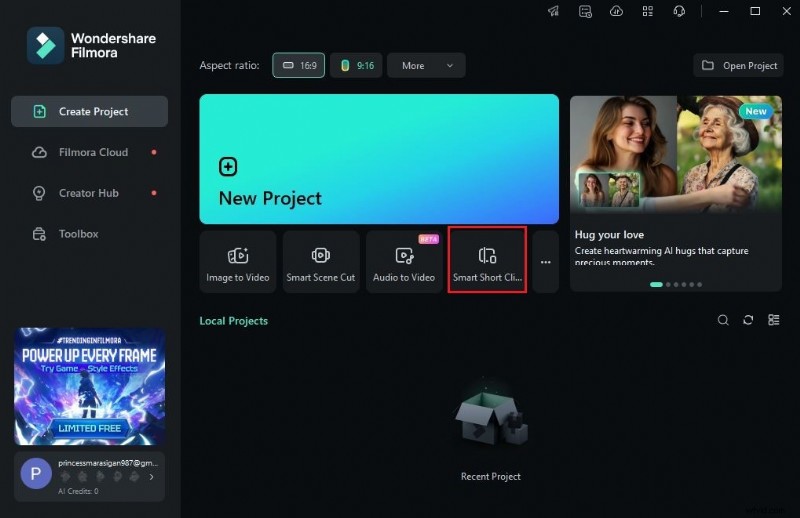Screen dimensions: 800x518
Task: Open the cloud upload icon in title bar
Action: pos(616,11)
